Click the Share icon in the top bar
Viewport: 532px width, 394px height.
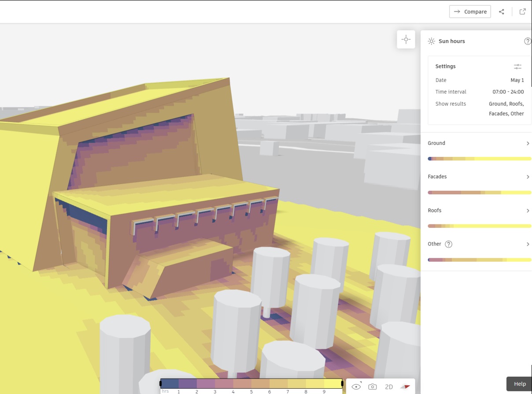point(501,11)
